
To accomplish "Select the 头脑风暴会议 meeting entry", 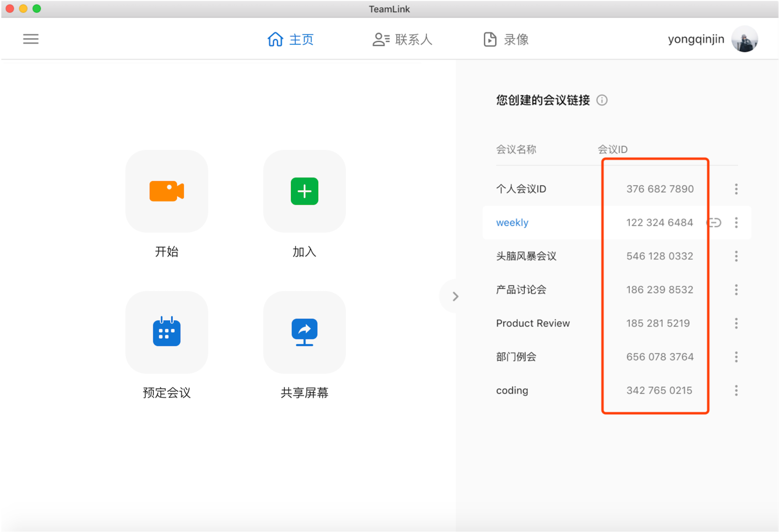I will (x=526, y=256).
